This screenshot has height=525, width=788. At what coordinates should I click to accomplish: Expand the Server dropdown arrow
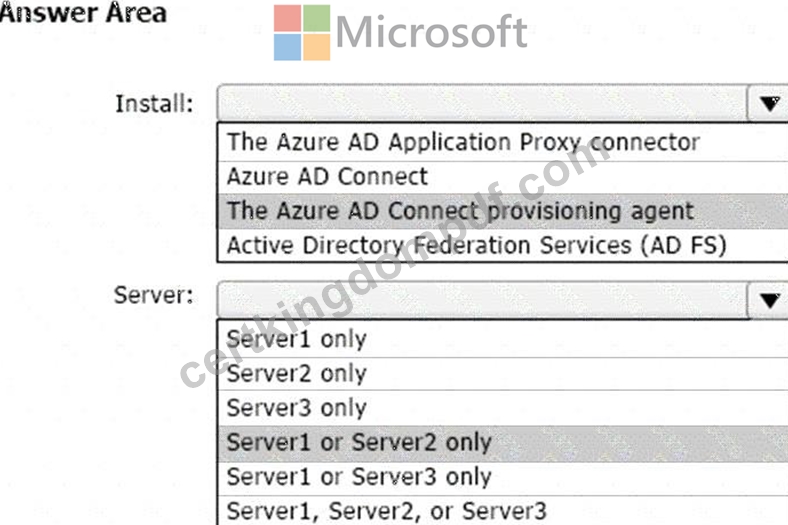point(769,300)
